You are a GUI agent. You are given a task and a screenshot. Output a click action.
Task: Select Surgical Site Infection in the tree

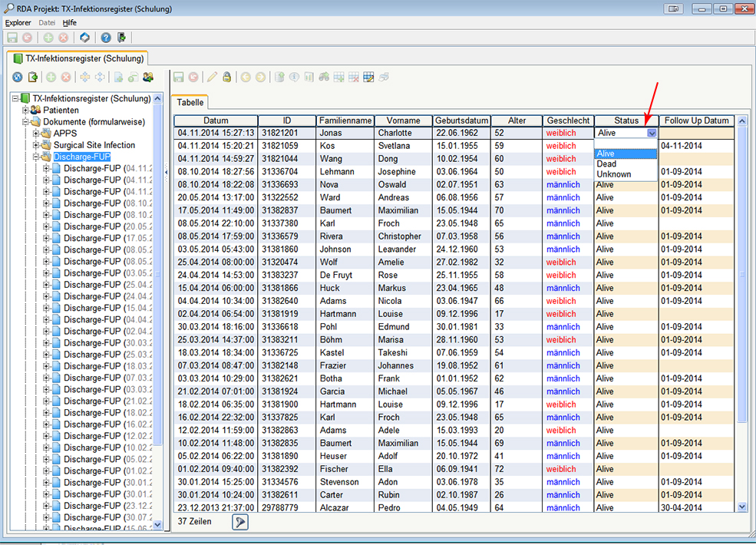94,145
